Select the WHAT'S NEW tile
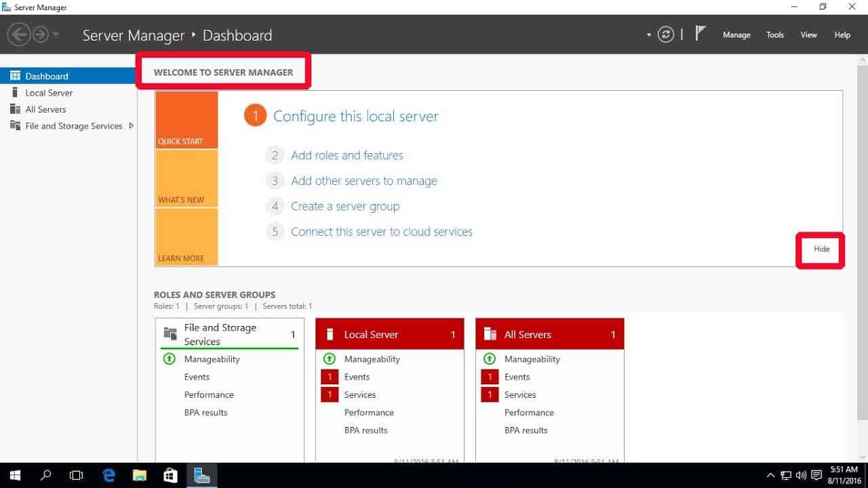Viewport: 868px width, 488px height. pos(186,178)
